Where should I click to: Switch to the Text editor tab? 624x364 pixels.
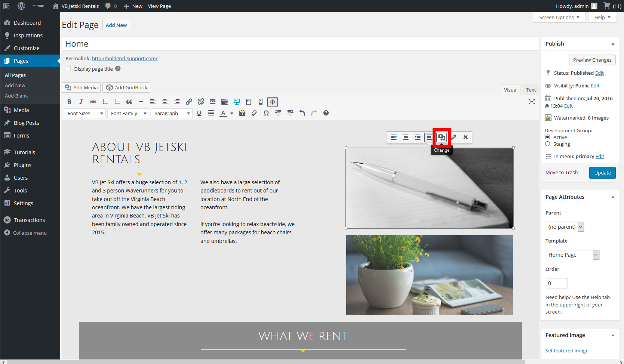pyautogui.click(x=531, y=90)
